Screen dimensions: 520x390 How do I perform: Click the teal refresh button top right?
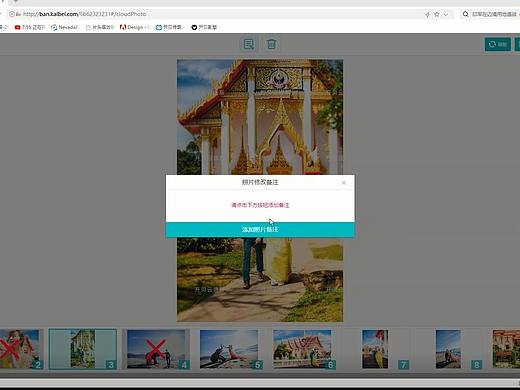(x=498, y=44)
